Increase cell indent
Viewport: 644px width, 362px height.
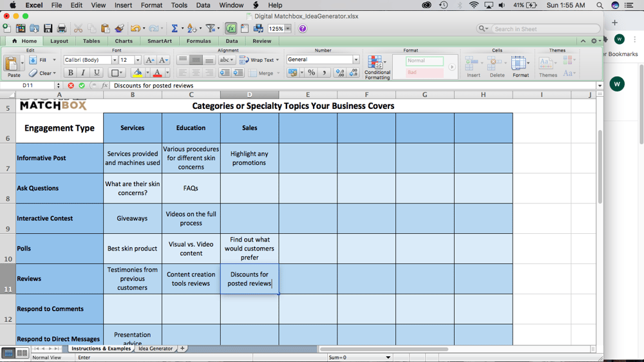(x=238, y=73)
